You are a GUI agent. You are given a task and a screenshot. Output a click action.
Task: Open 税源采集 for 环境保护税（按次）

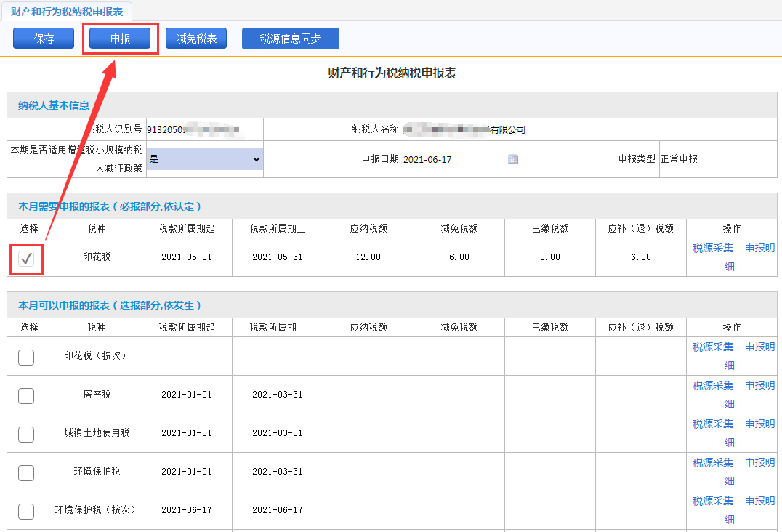713,501
